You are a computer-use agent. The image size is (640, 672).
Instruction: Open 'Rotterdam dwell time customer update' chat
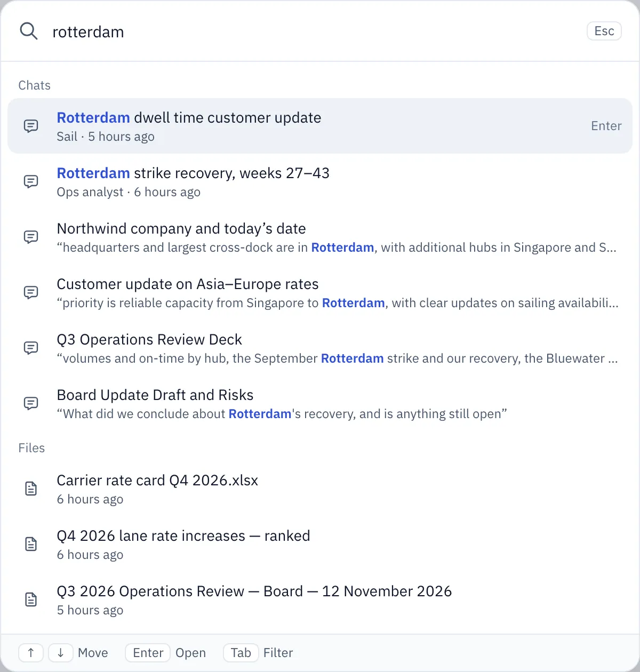tap(320, 126)
